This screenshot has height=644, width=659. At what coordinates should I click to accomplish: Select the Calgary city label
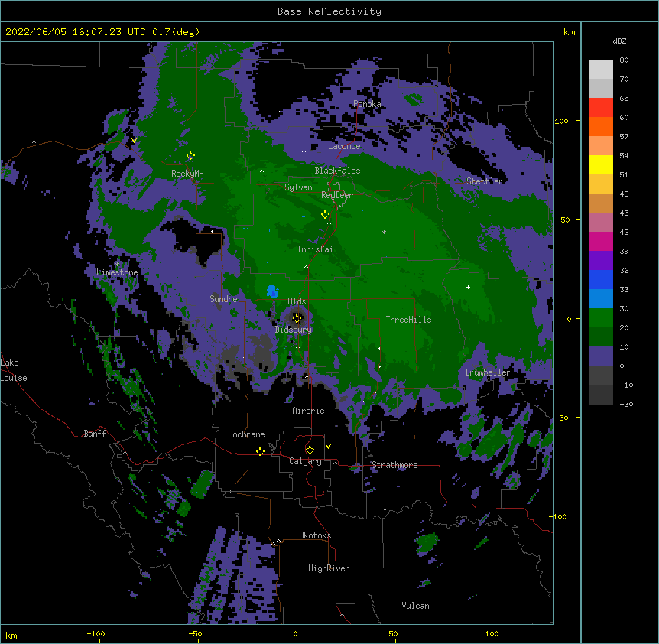click(305, 461)
